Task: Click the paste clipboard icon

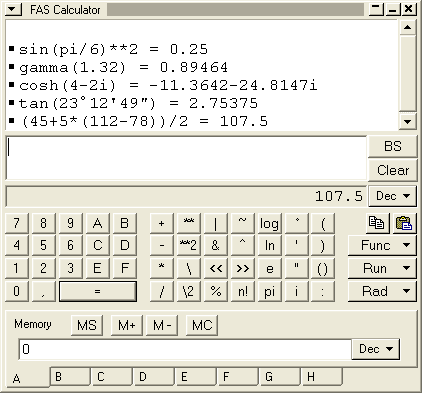Action: tap(404, 223)
